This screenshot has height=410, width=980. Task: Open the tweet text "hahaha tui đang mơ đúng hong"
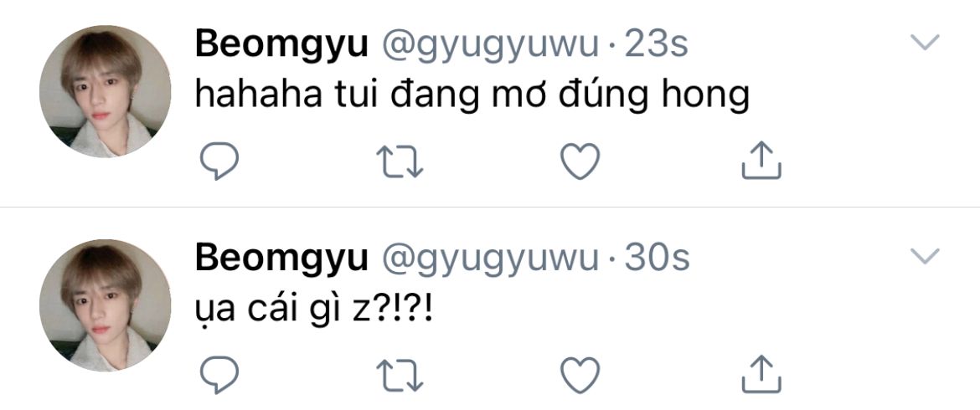(x=472, y=97)
